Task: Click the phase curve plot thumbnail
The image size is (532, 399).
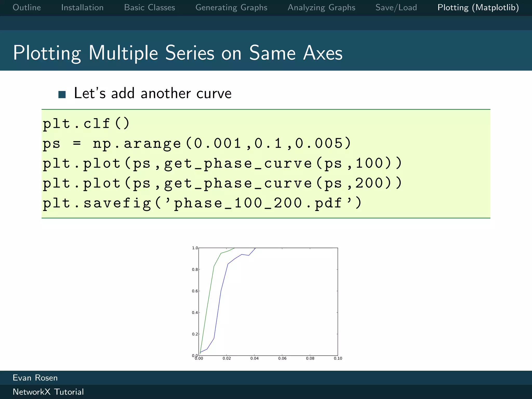Action: tap(267, 303)
